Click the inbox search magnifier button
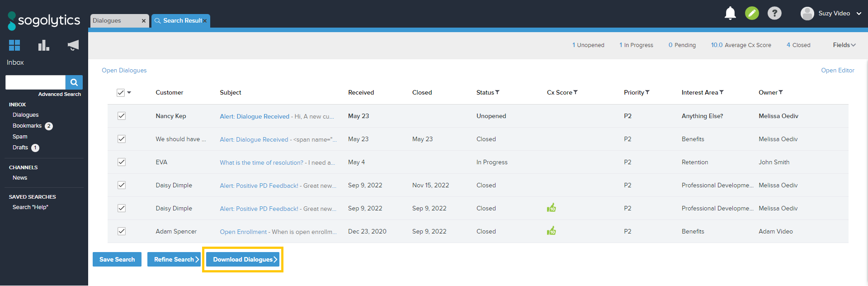 pyautogui.click(x=74, y=82)
